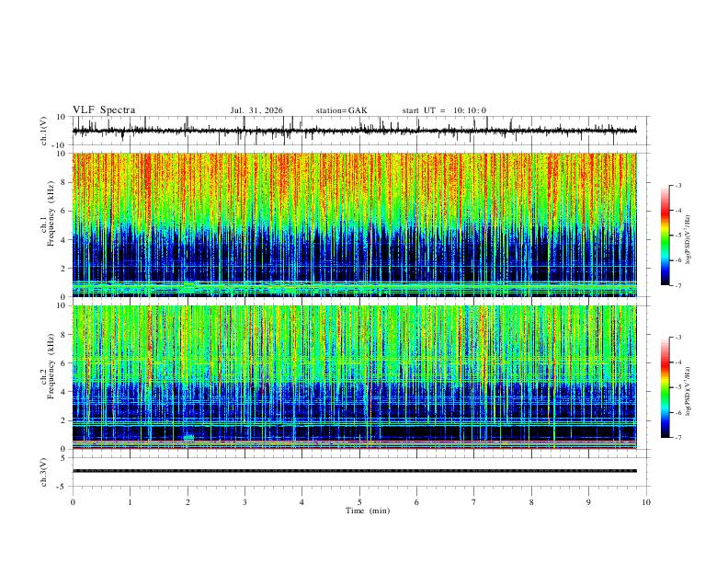Click the "5" tick on ch.3(V) axis
The width and height of the screenshot is (728, 563).
[63, 457]
